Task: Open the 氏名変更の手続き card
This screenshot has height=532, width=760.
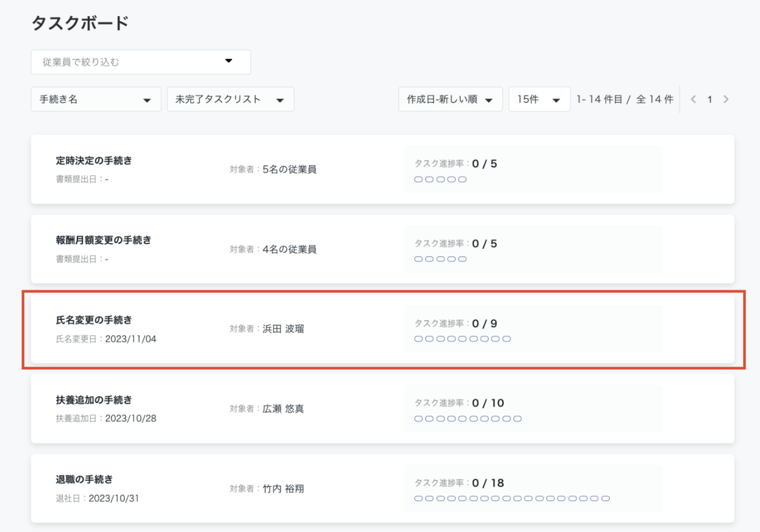Action: pyautogui.click(x=383, y=329)
